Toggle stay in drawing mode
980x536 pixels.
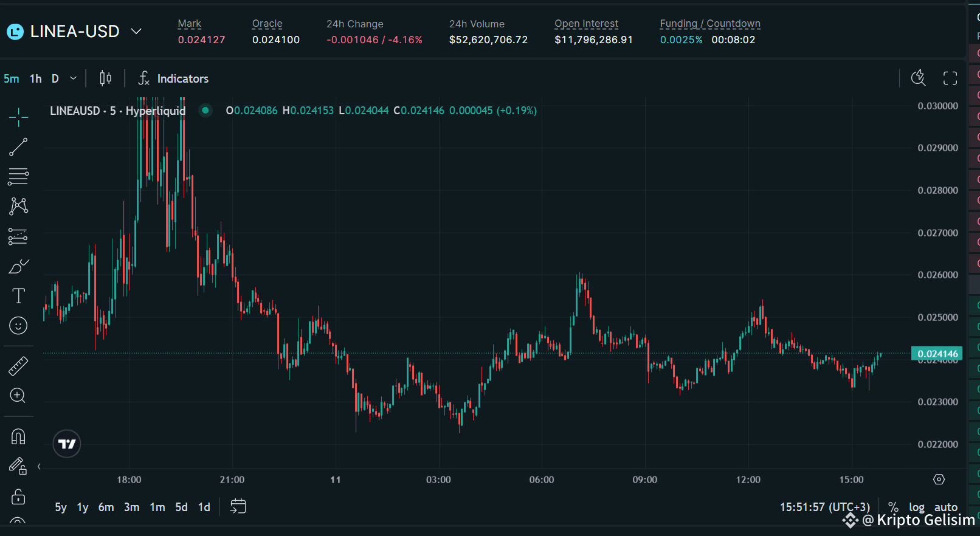pos(18,466)
